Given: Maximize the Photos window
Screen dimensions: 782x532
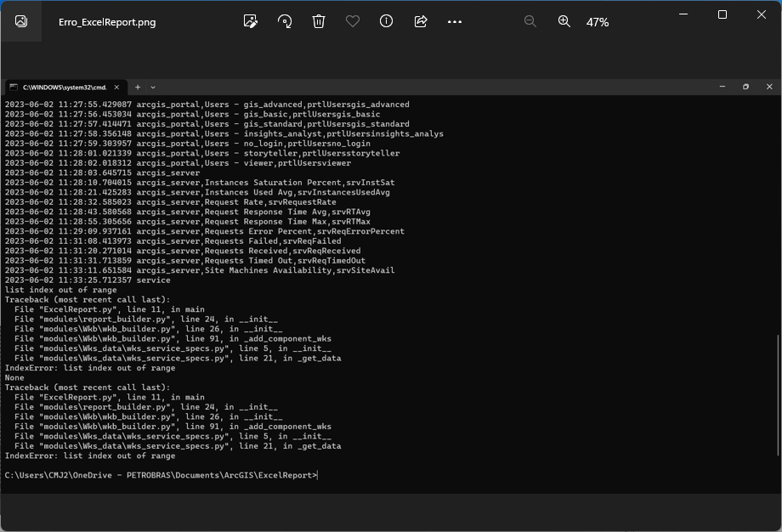Looking at the screenshot, I should (722, 14).
